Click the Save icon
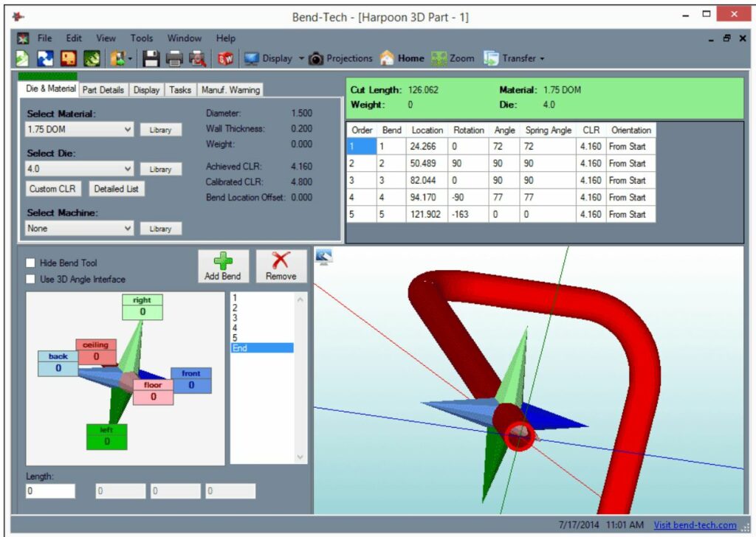756x537 pixels. coord(154,58)
